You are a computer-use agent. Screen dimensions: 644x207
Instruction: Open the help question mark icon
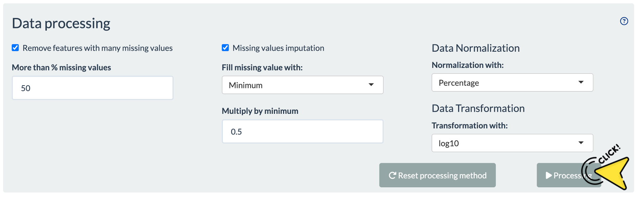[624, 21]
